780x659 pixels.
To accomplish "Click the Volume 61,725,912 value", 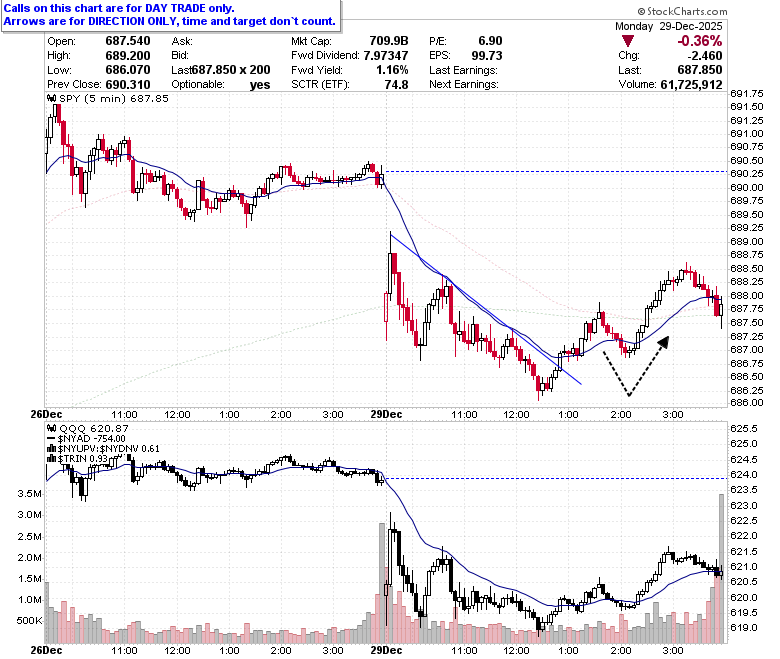I will [x=691, y=85].
